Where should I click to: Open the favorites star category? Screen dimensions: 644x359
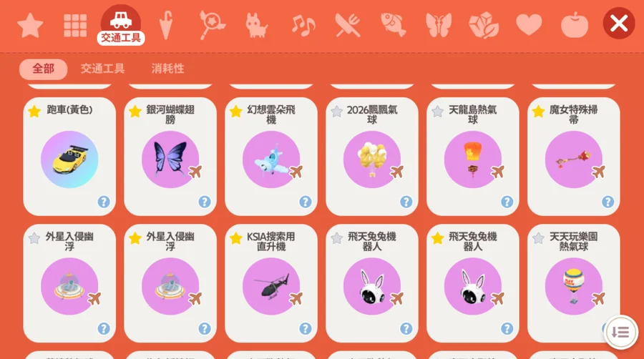30,26
